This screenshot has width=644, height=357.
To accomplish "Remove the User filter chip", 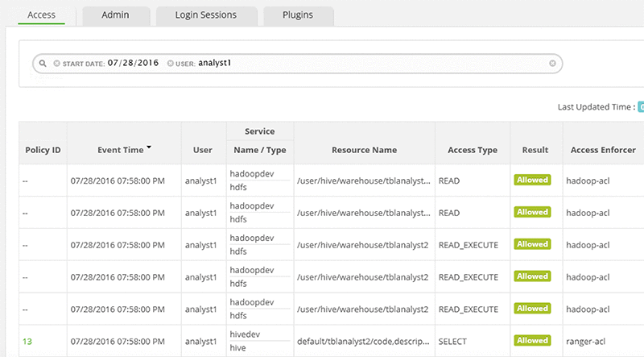I will pos(170,64).
